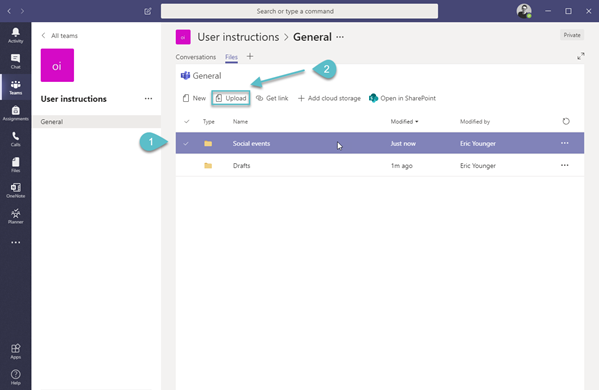Click the Social events folder icon
This screenshot has height=390, width=599.
pos(208,143)
